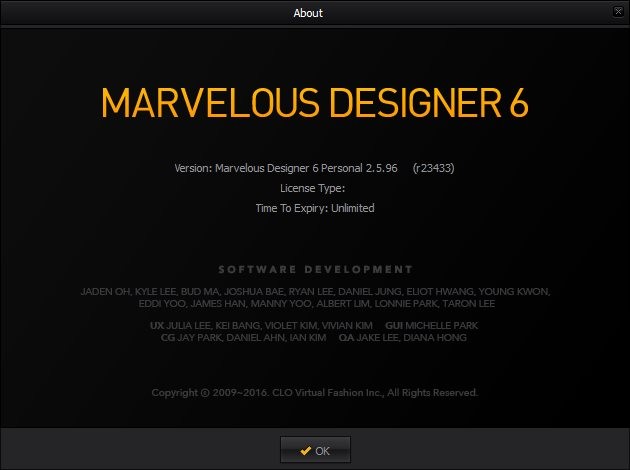Click the MARVELOUS DESIGNER 6 title logo

tap(315, 102)
